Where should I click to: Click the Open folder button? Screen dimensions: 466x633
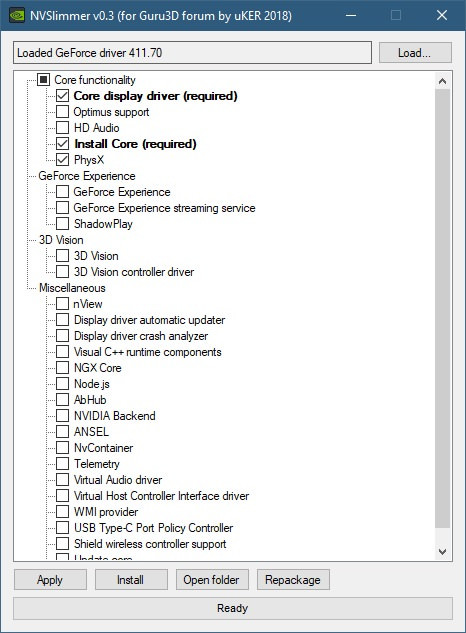pos(212,580)
